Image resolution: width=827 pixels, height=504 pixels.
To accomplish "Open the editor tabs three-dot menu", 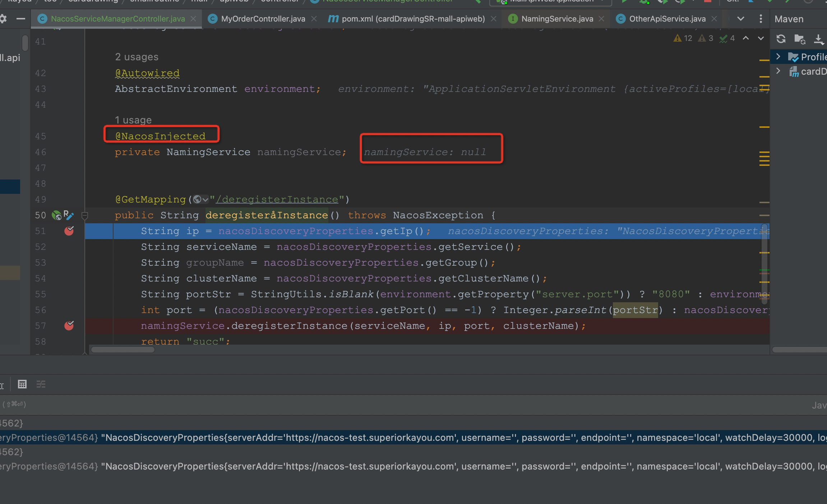I will tap(761, 19).
